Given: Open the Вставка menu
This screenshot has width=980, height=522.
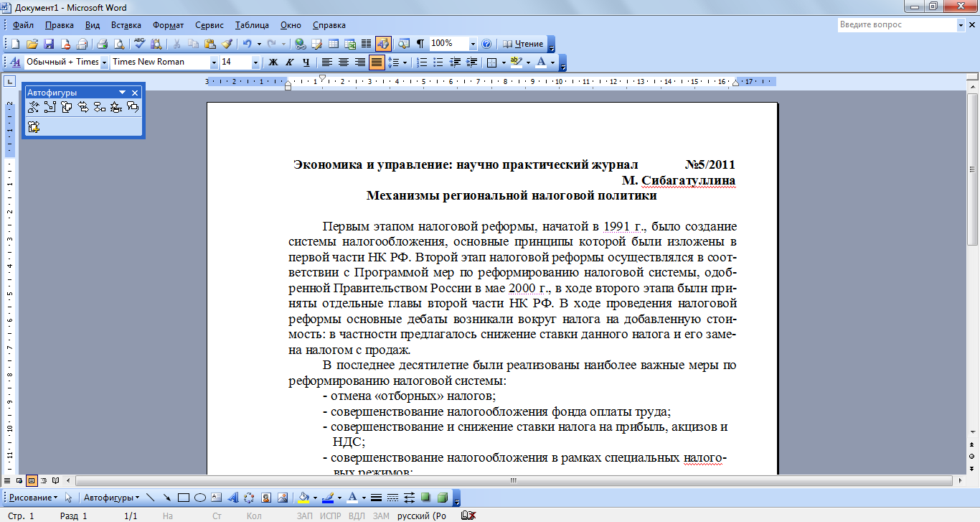Looking at the screenshot, I should pos(126,25).
